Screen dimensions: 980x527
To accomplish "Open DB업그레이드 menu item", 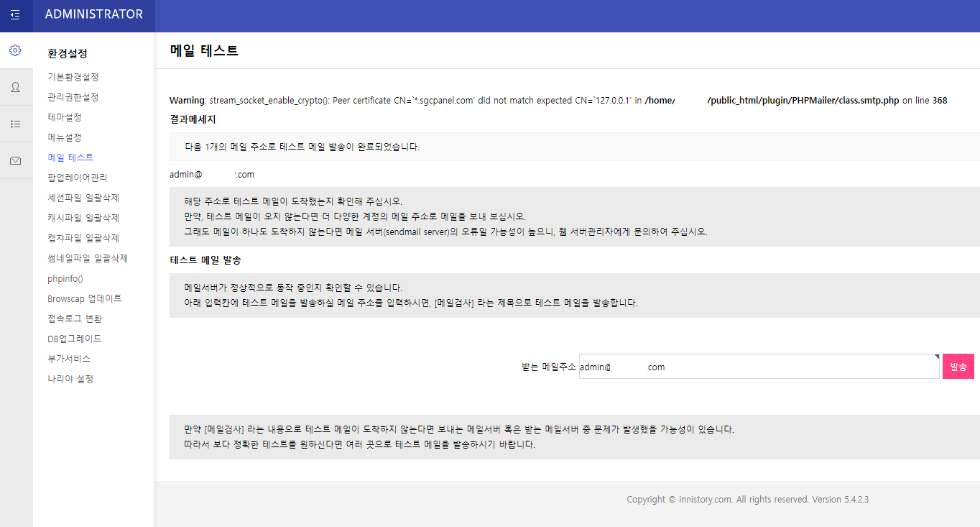I will tap(74, 339).
